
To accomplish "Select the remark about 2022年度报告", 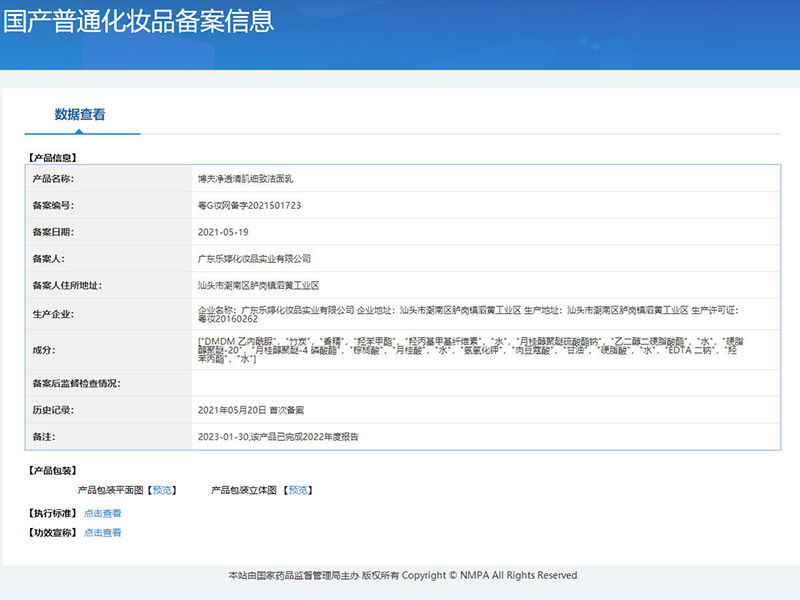I will click(x=278, y=437).
